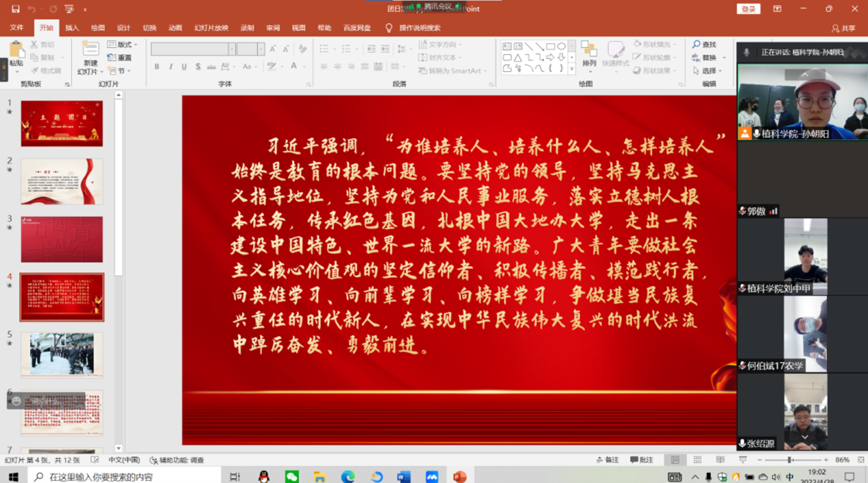
Task: Toggle the Notes pane in status bar
Action: (608, 460)
